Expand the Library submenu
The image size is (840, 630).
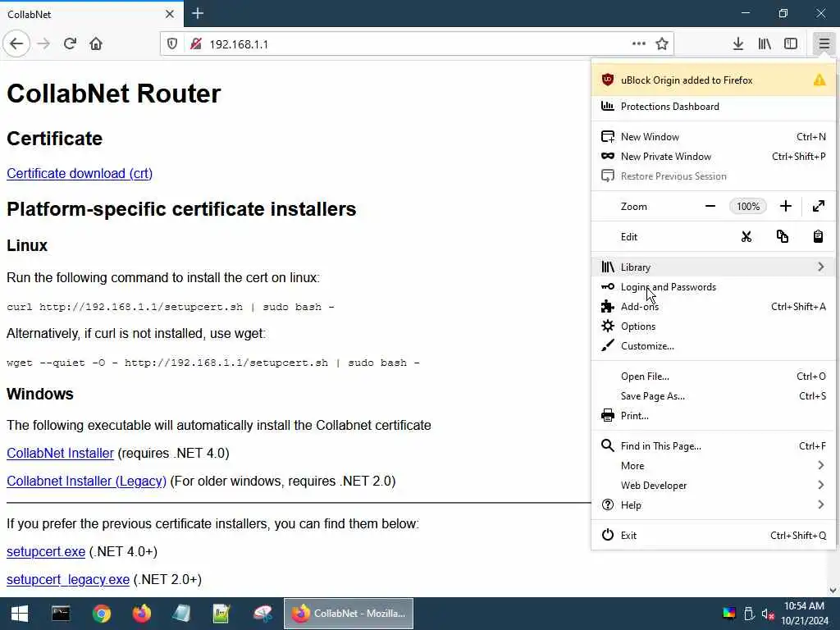click(714, 267)
